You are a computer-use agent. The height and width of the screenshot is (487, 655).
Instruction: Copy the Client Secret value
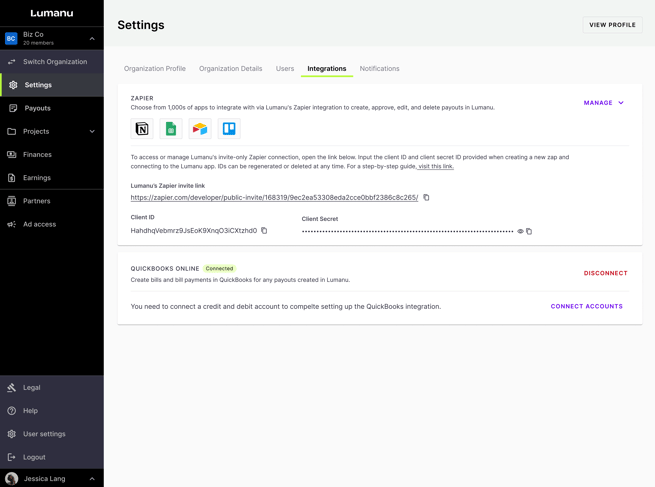pyautogui.click(x=529, y=232)
